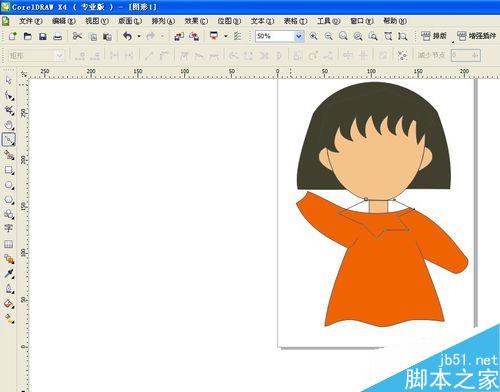This screenshot has width=500, height=392.
Task: Select the Shape tool in the toolbox
Action: click(x=9, y=96)
